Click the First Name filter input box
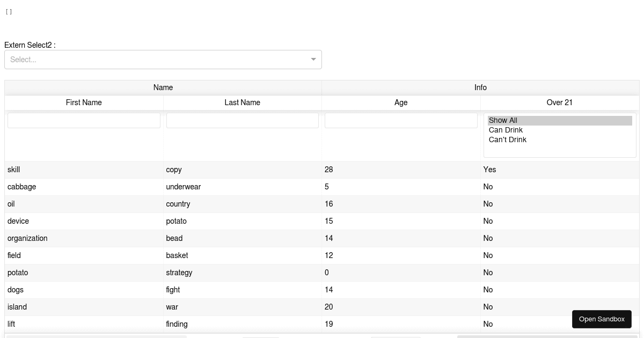 click(x=84, y=120)
